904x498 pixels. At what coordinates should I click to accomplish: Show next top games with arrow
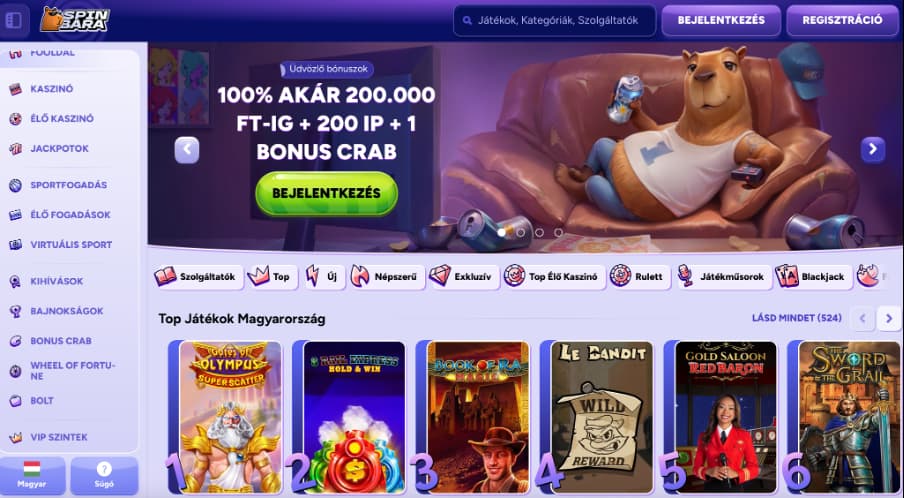point(888,318)
